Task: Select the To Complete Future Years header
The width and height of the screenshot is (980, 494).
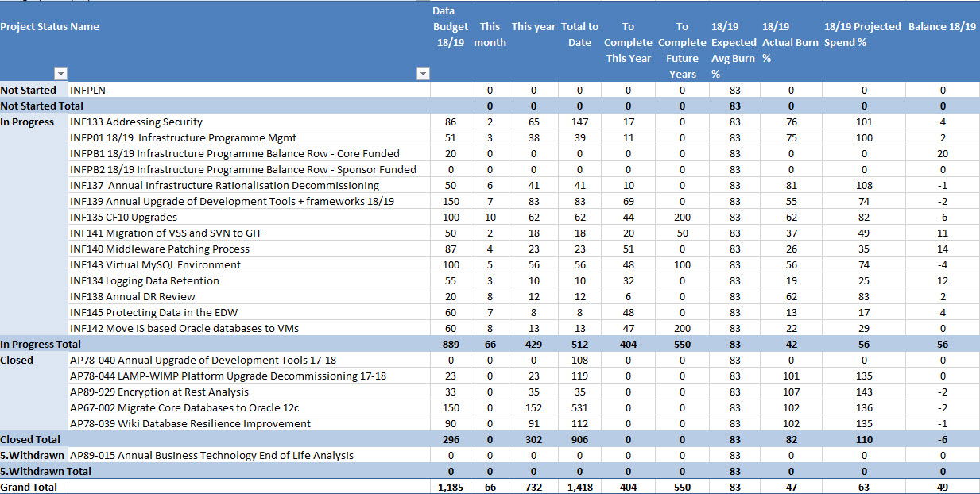Action: pos(682,50)
